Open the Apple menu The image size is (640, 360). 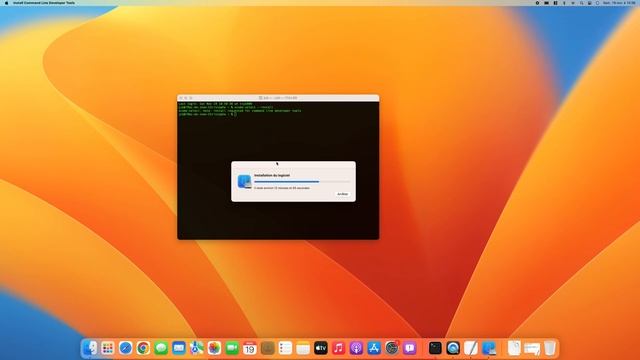pyautogui.click(x=6, y=3)
